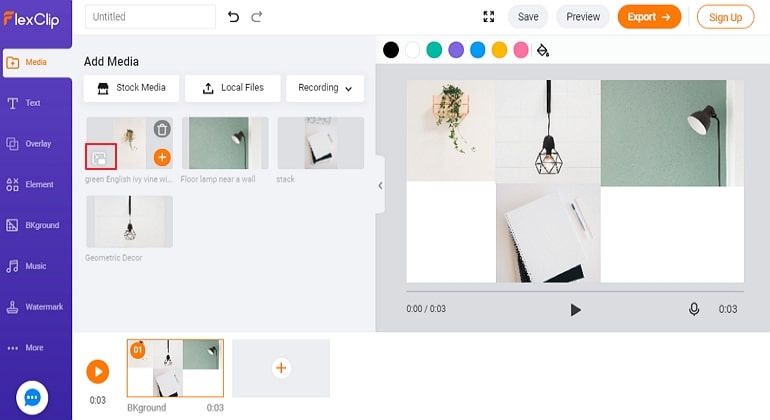
Task: Collapse the media side panel
Action: pos(380,185)
